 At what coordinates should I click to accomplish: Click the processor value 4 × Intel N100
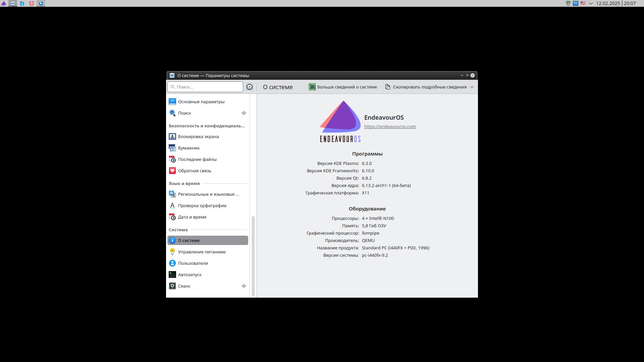378,218
